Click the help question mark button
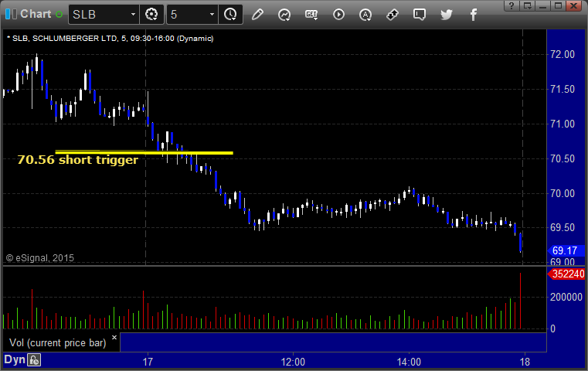The width and height of the screenshot is (588, 371). tap(512, 5)
